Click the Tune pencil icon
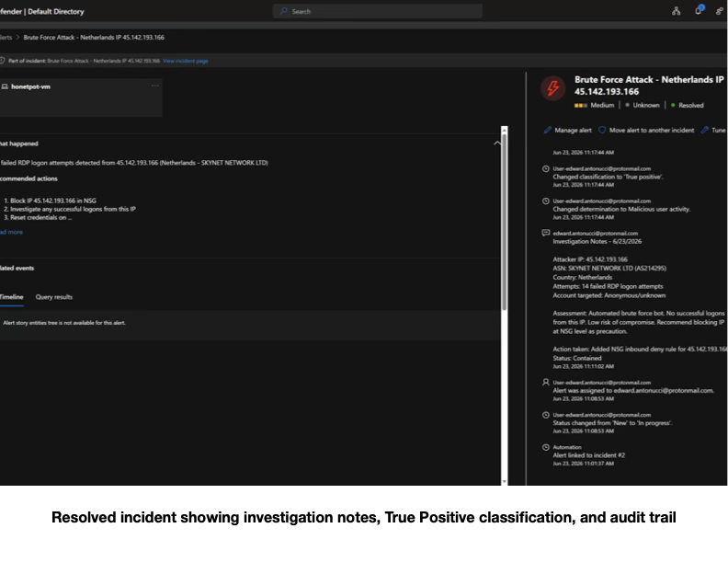The width and height of the screenshot is (728, 574). [x=704, y=130]
